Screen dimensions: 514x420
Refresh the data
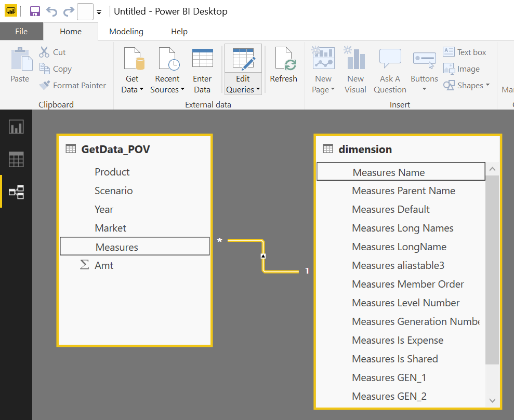click(284, 65)
